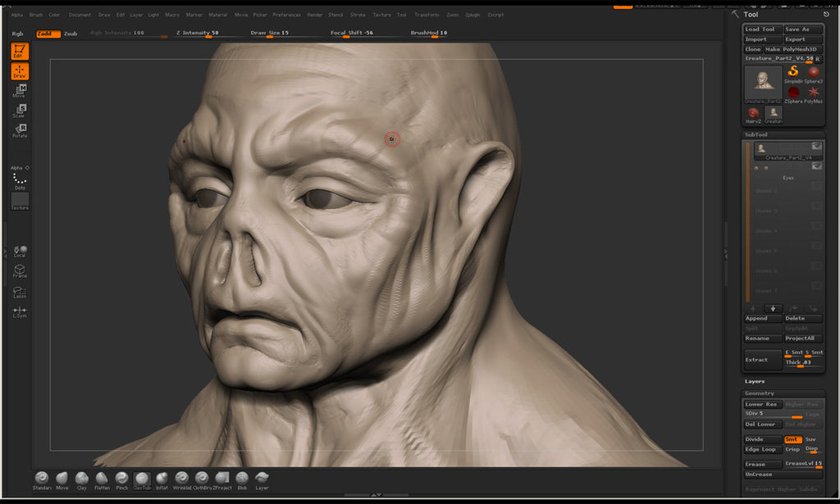Open the Brush menu
This screenshot has width=840, height=504.
click(34, 14)
